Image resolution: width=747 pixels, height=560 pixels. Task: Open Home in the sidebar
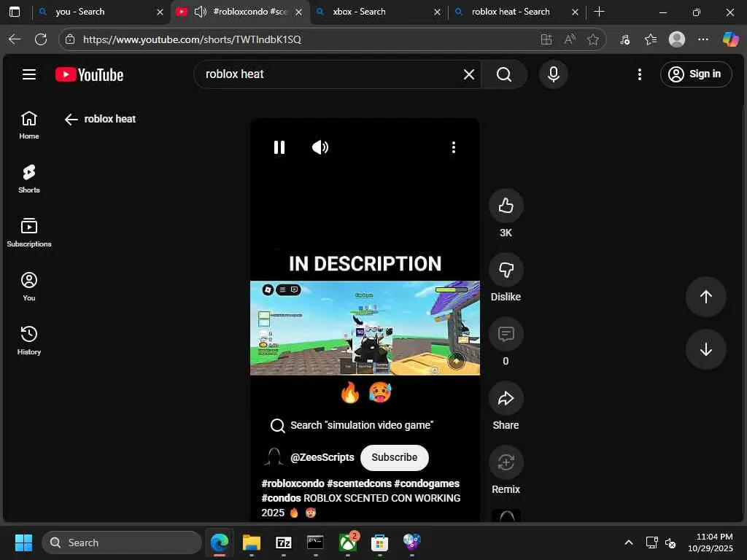click(x=29, y=125)
